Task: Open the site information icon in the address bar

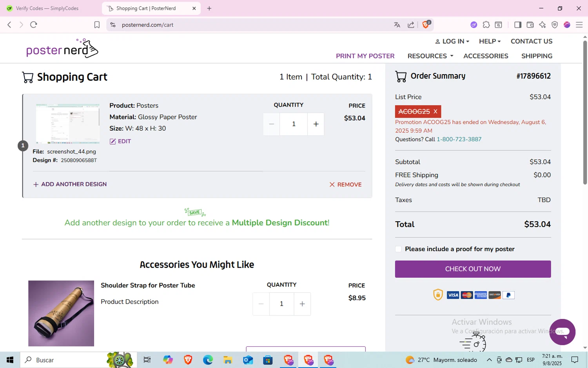Action: (113, 25)
